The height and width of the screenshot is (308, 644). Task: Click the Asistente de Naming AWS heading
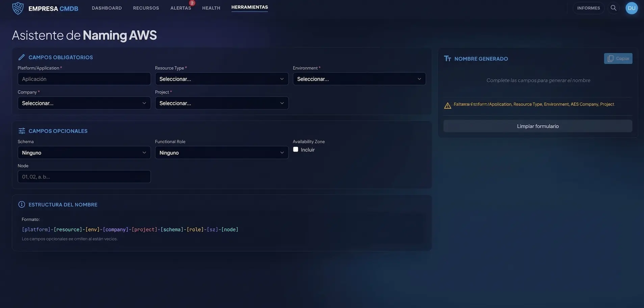click(84, 35)
